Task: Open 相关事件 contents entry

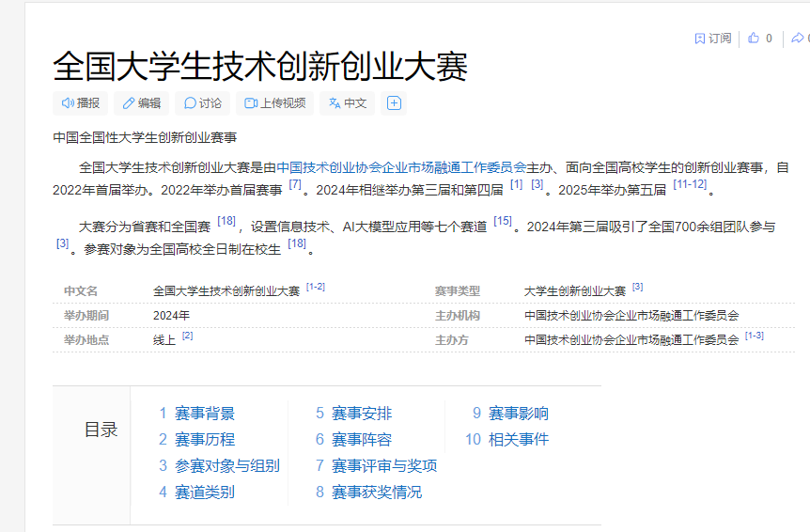Action: (x=518, y=440)
